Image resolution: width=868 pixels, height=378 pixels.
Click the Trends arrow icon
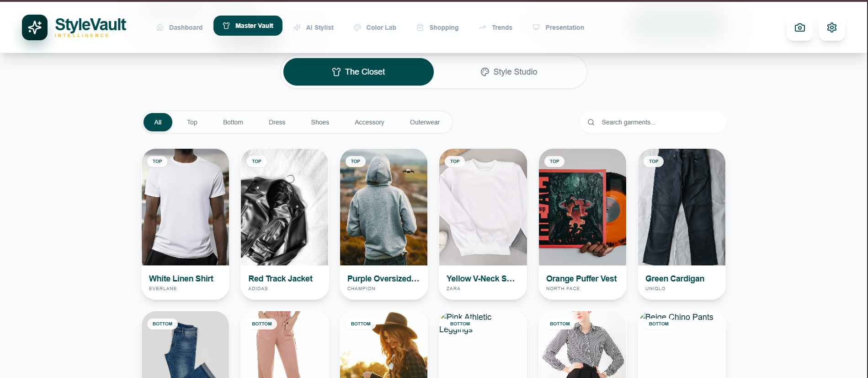pyautogui.click(x=482, y=27)
